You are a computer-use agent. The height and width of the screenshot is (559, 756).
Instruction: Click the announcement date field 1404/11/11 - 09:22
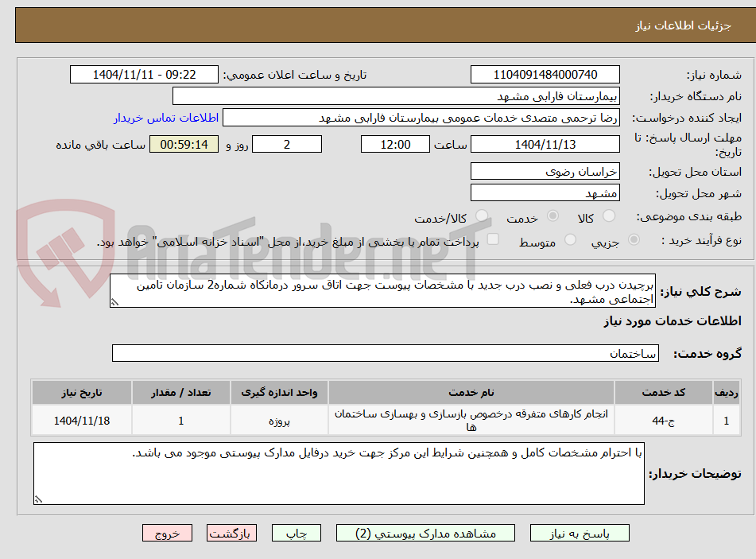click(144, 75)
